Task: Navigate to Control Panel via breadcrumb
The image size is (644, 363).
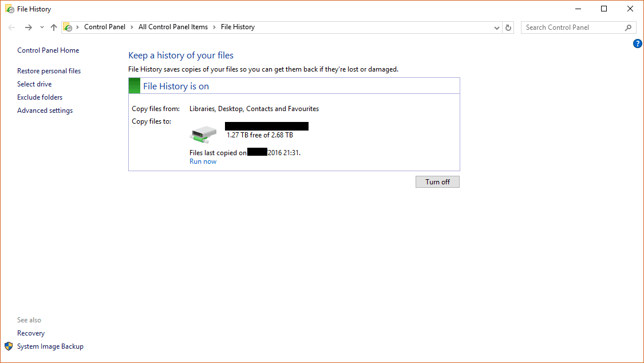Action: click(105, 27)
